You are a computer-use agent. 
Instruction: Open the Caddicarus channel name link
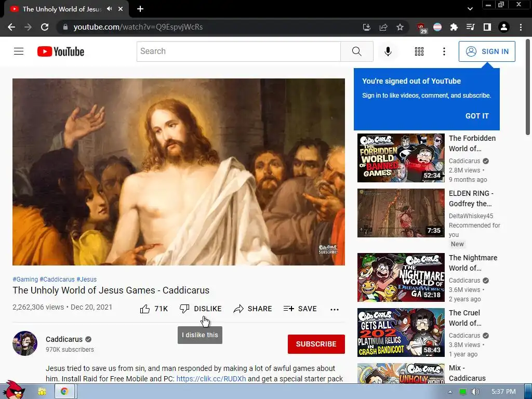coord(64,339)
